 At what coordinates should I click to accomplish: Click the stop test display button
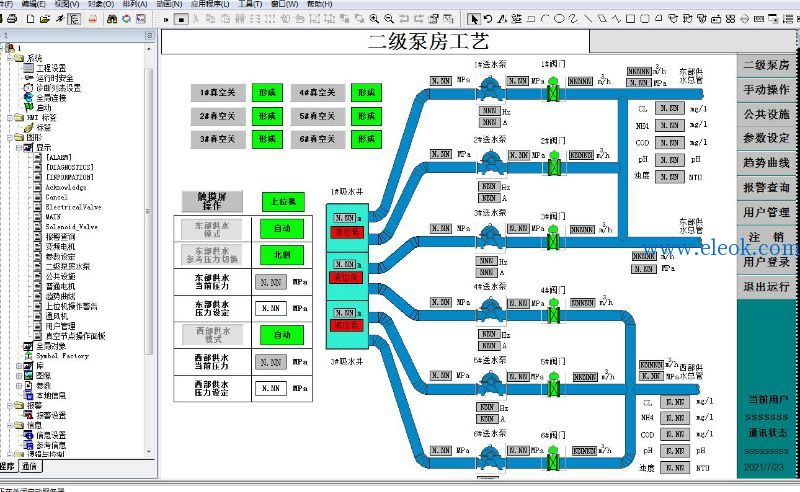coord(181,19)
